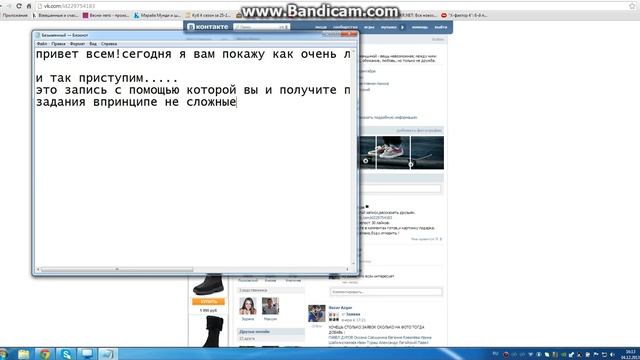Open сообщества link in VK header
640x360 pixels.
coord(345,27)
